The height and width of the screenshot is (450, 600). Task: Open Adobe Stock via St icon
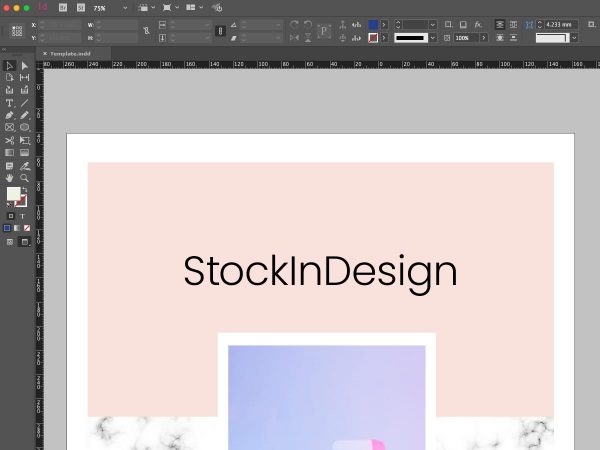[x=81, y=7]
